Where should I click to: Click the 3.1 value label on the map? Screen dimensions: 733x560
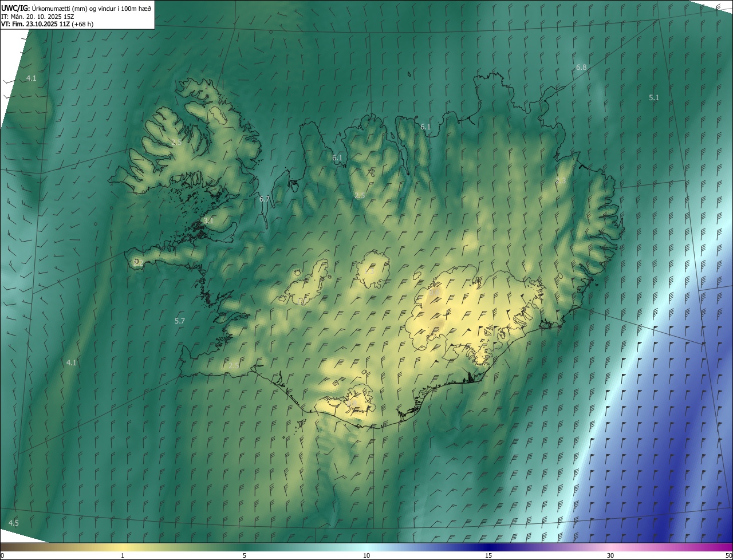(208, 220)
